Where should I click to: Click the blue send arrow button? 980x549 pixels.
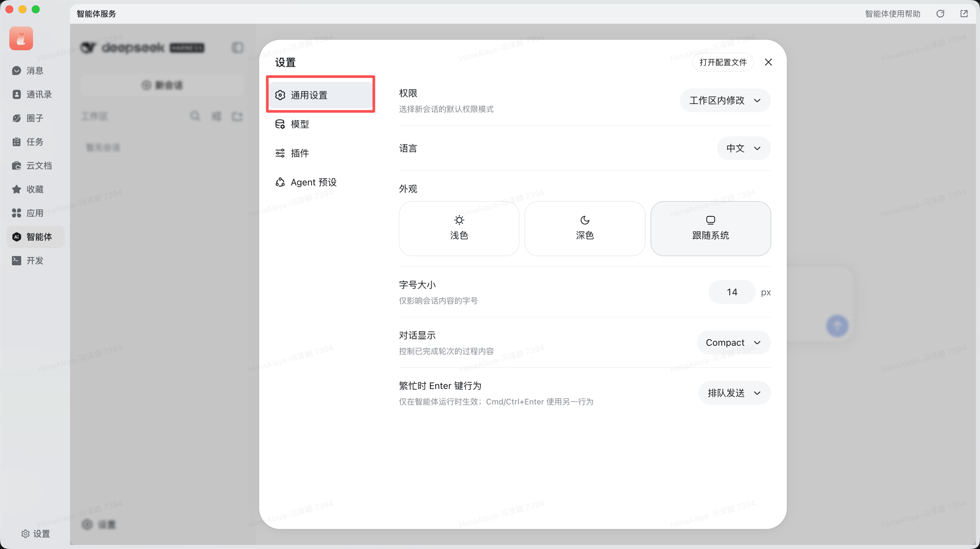pyautogui.click(x=837, y=326)
